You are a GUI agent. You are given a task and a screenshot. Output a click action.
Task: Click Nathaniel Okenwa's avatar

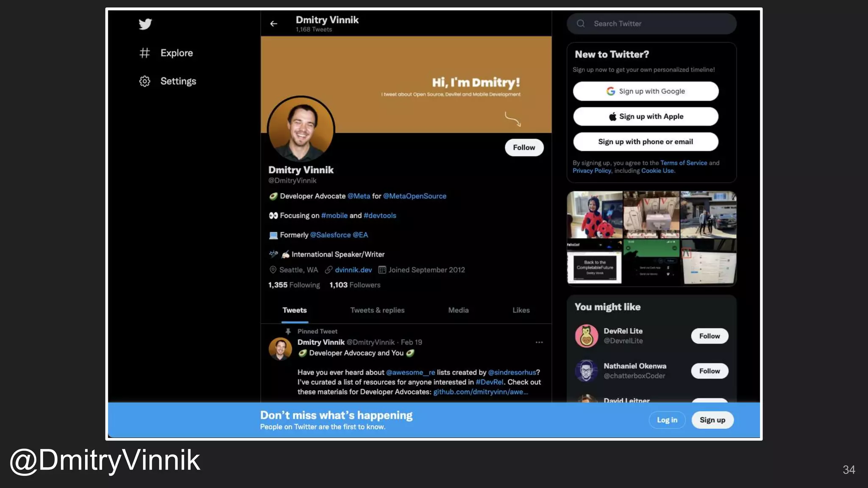click(586, 371)
